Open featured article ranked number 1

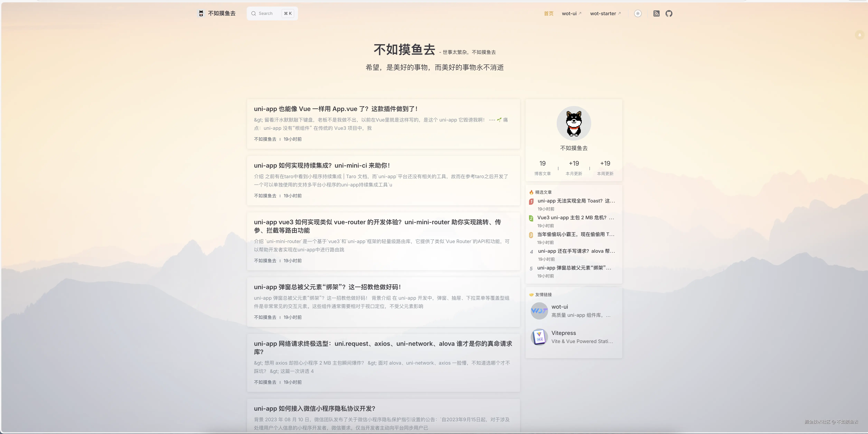pos(576,201)
